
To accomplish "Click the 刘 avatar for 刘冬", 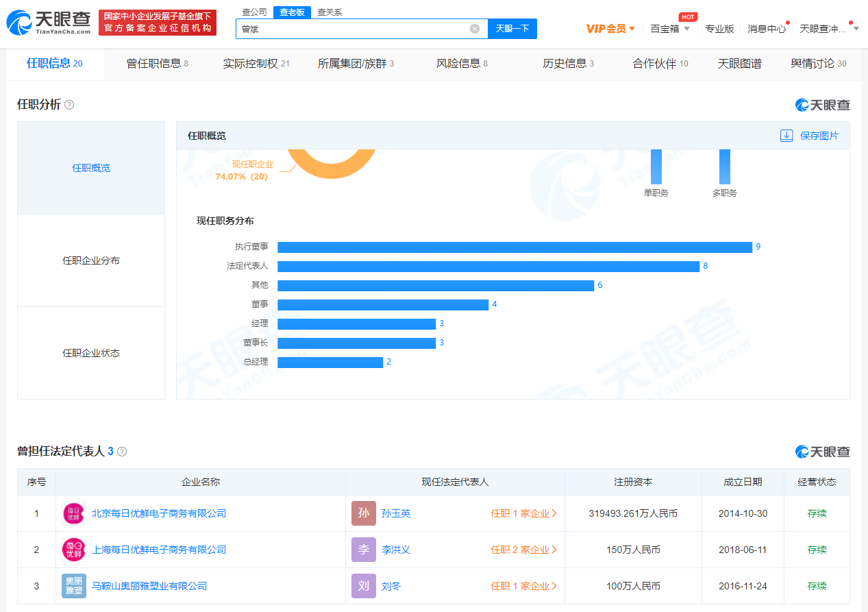I will pos(364,586).
